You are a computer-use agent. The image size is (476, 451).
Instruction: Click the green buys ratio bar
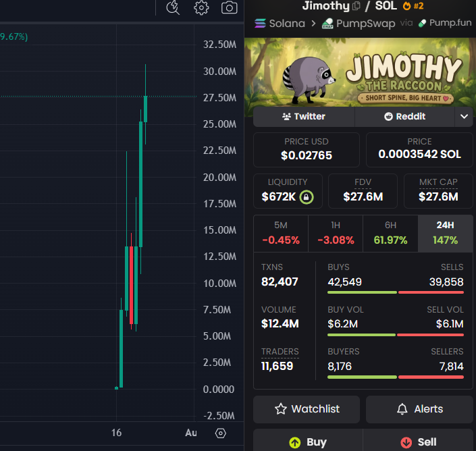362,292
